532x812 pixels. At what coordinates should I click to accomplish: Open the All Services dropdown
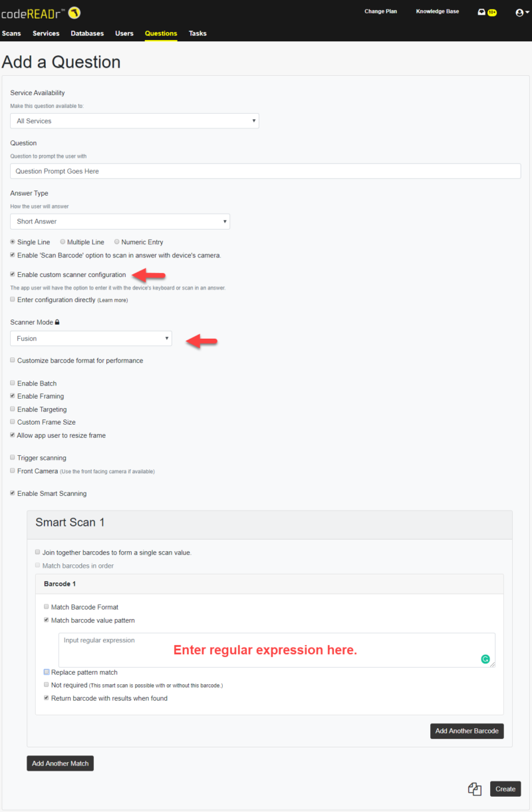pyautogui.click(x=134, y=120)
